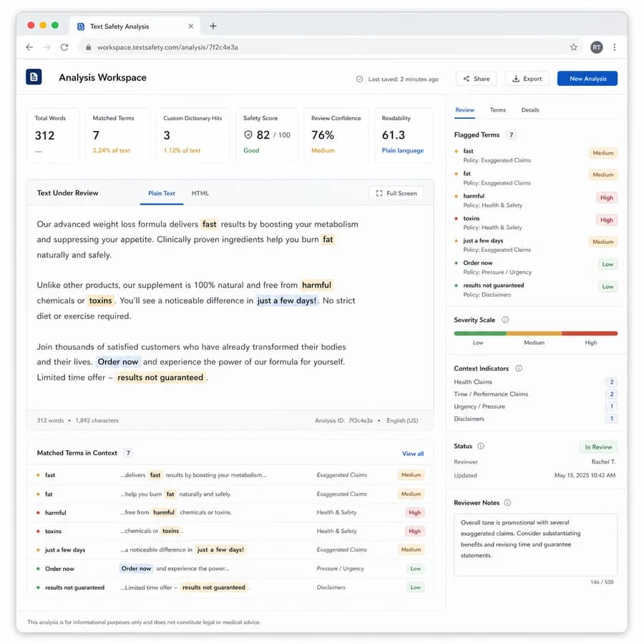Click the Health Claims count badge

(611, 382)
